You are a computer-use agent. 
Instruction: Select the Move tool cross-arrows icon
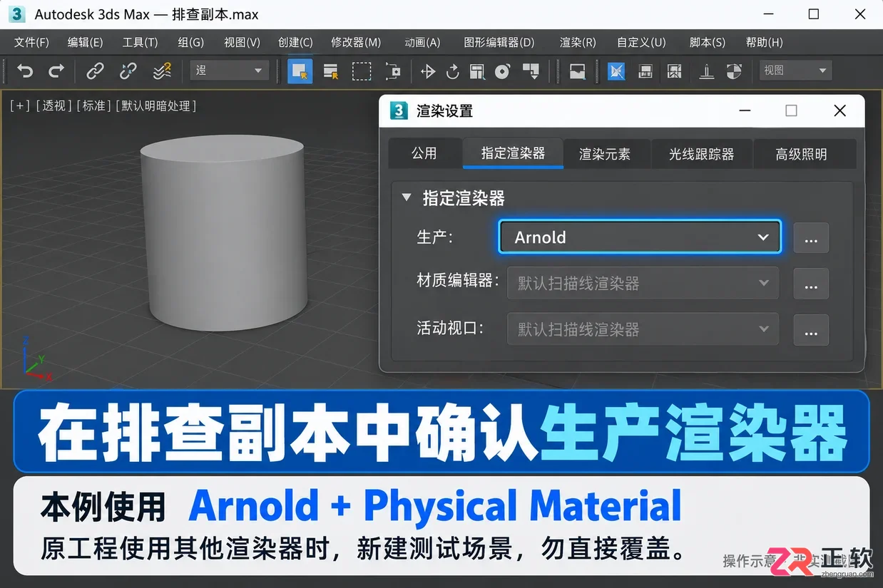(x=428, y=71)
